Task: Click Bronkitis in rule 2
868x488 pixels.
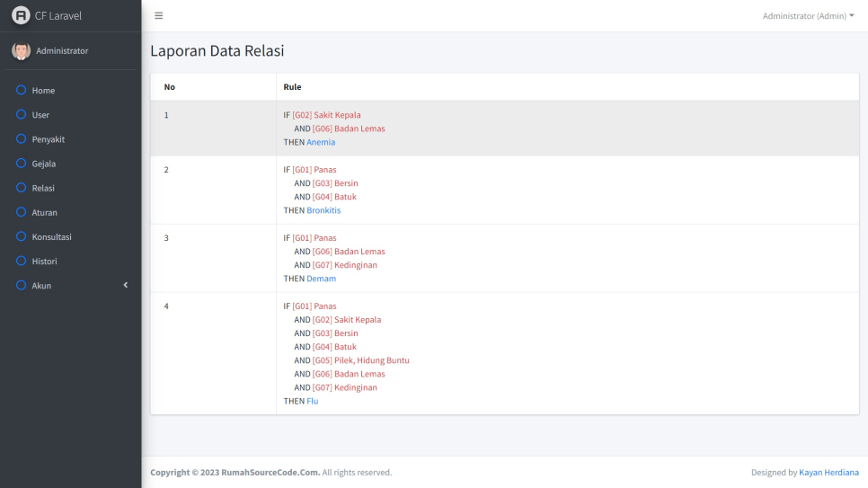Action: (323, 210)
